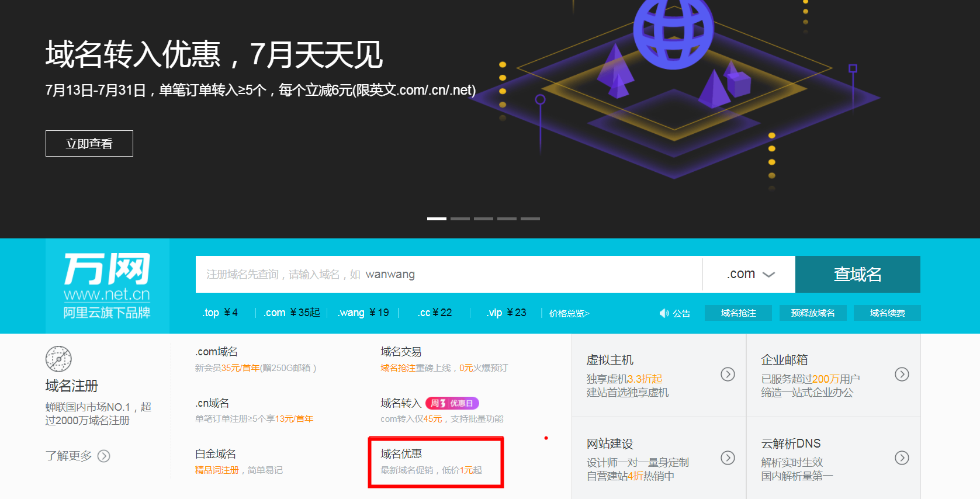The image size is (980, 499).
Task: Open 虚拟主机 via its arrow circle
Action: point(728,374)
